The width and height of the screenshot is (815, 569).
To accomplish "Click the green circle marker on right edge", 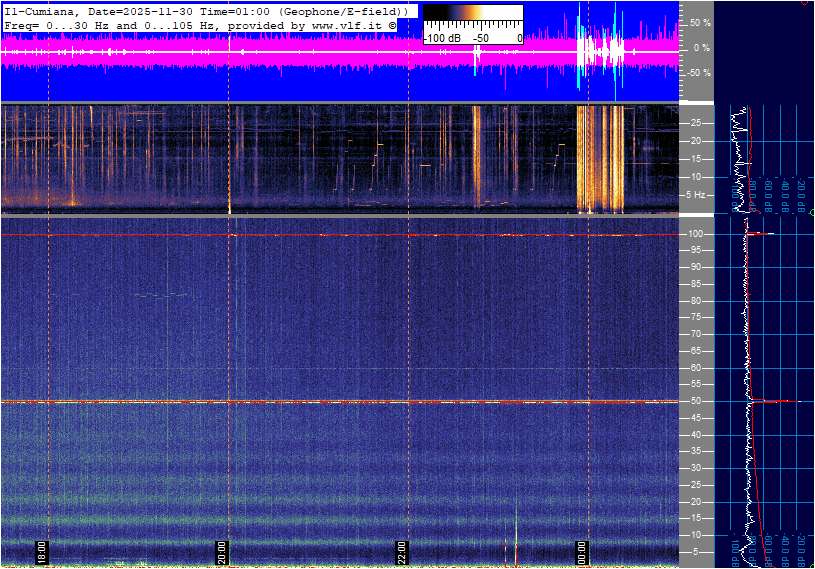I will 811,213.
